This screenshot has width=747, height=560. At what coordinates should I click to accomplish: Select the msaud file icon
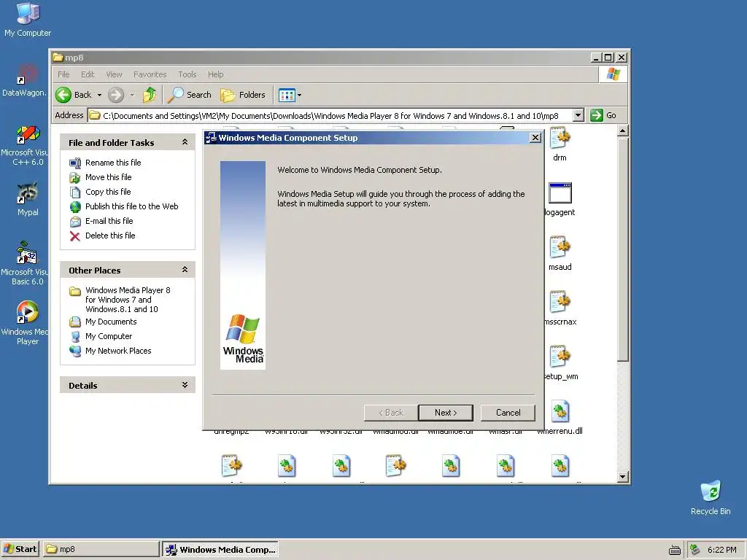[x=560, y=253]
